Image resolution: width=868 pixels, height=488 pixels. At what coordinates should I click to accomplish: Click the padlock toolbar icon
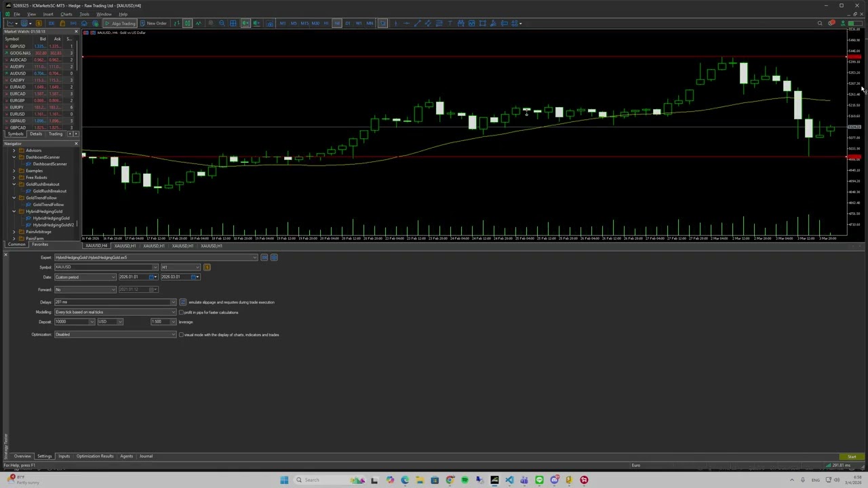point(62,23)
